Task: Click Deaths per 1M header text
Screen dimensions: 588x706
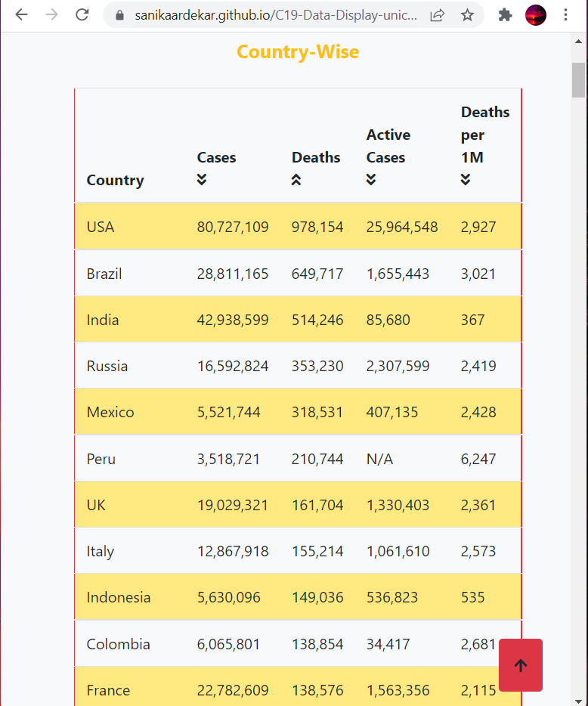Action: click(485, 135)
